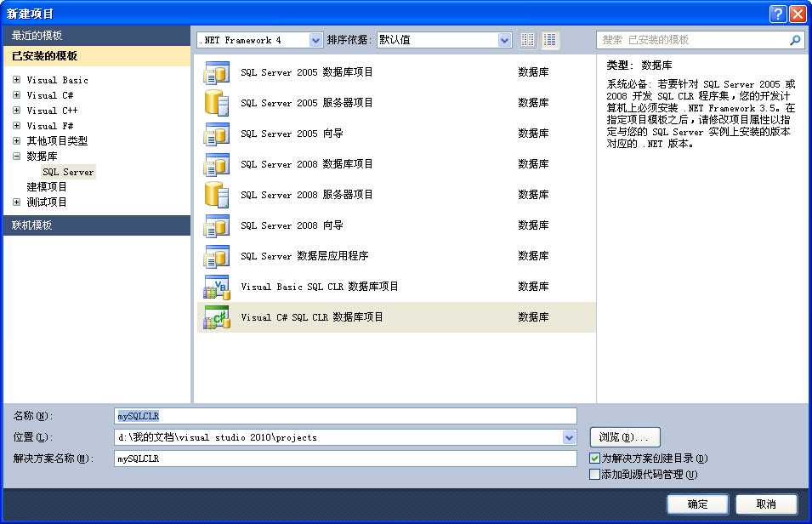Click the SQL Server 2005 向导 icon
This screenshot has width=812, height=524.
click(x=217, y=134)
